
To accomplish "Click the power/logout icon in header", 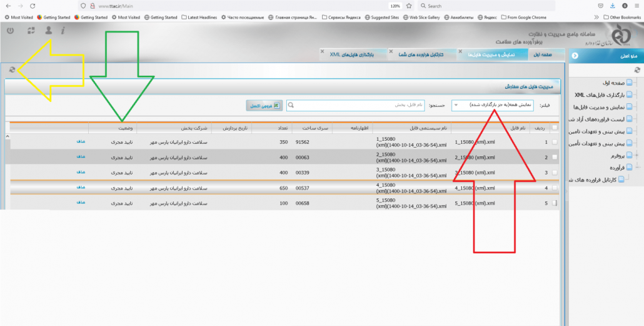I will pyautogui.click(x=11, y=31).
